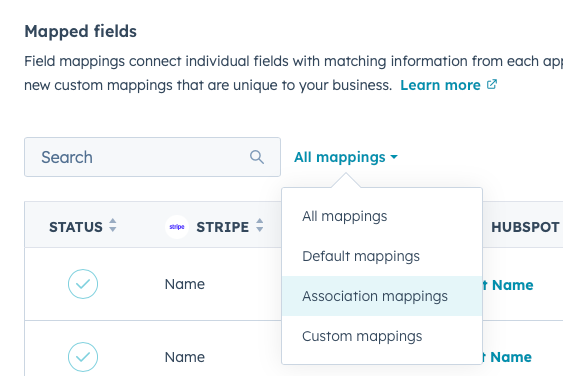This screenshot has height=376, width=563.
Task: Click the external link icon beside Learn more
Action: (492, 84)
